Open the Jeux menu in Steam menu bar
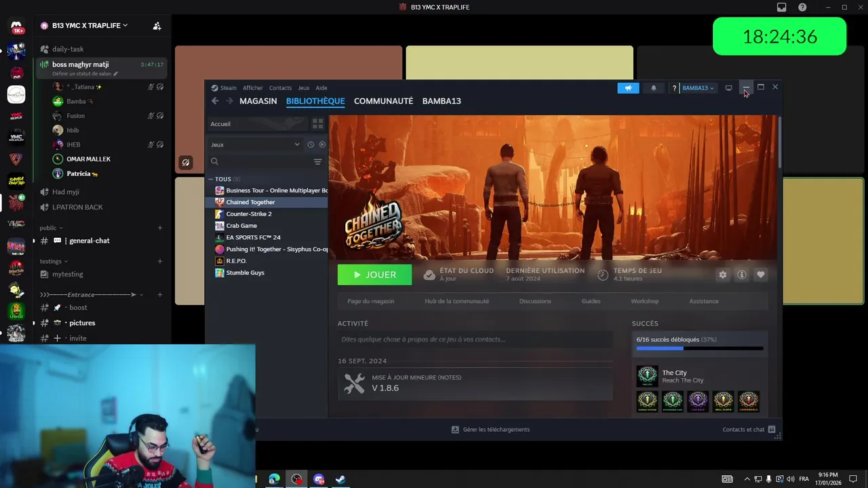This screenshot has height=488, width=868. [x=304, y=88]
